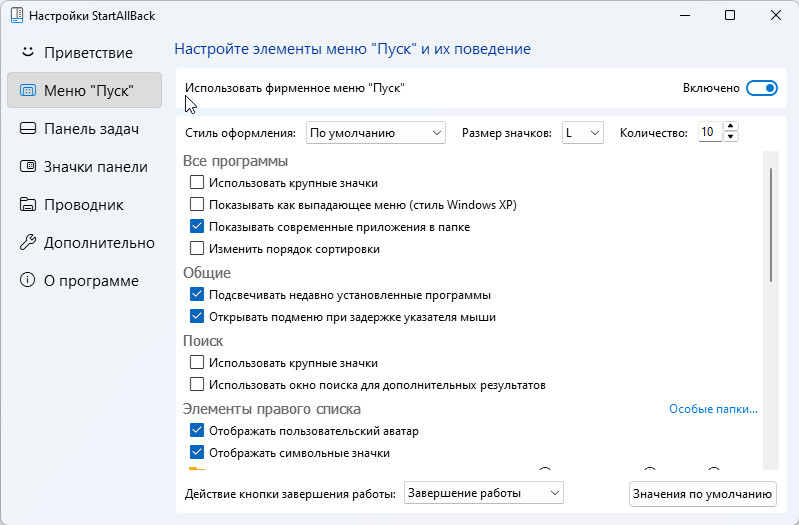Click the start menu icon beside Меню "Пуск"

pyautogui.click(x=28, y=91)
